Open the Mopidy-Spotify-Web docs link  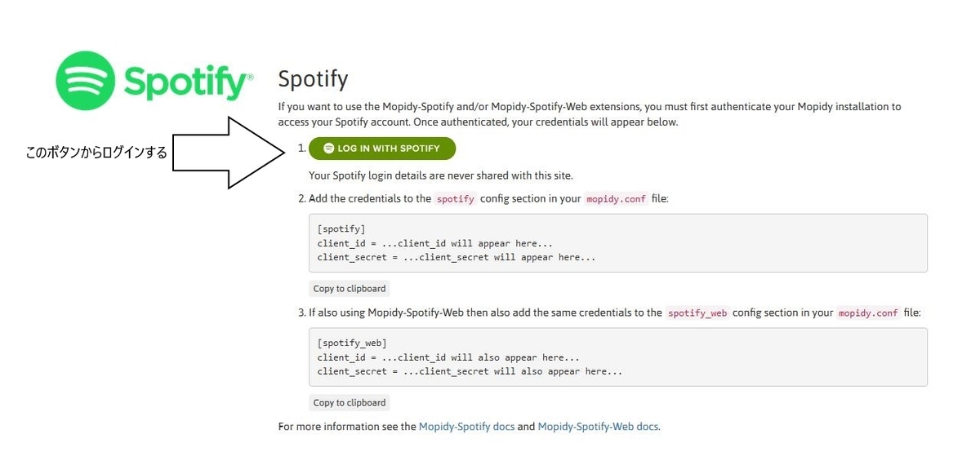[x=598, y=426]
